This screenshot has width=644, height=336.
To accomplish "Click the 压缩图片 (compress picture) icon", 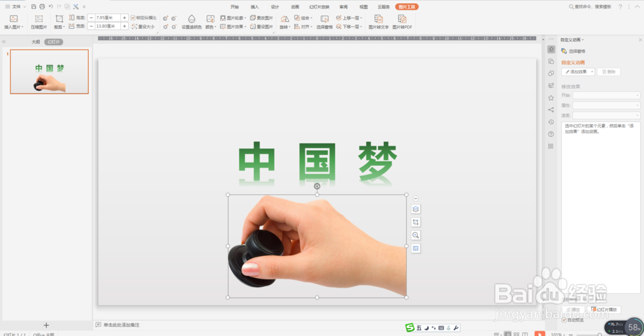I will (x=39, y=19).
